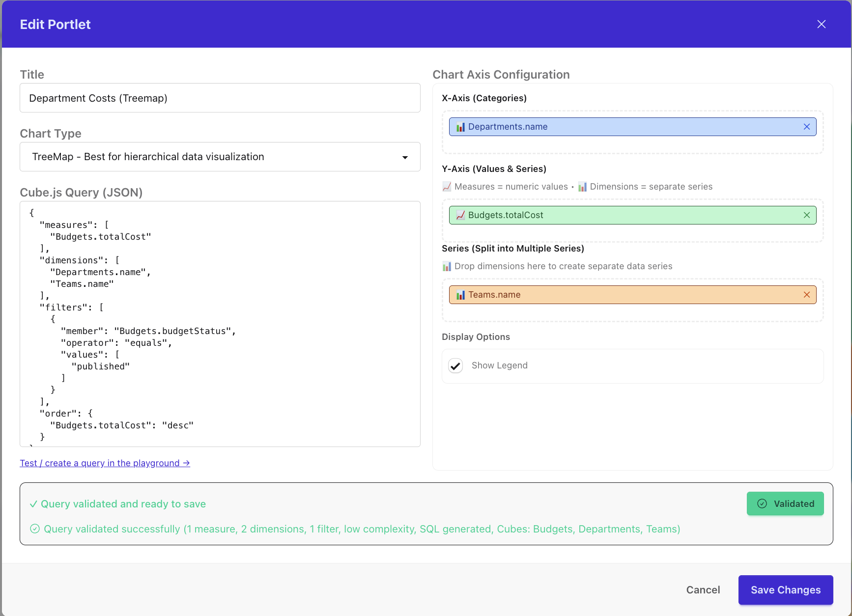The height and width of the screenshot is (616, 852).
Task: Click the bar chart icon on Teams.name chip
Action: pos(460,294)
